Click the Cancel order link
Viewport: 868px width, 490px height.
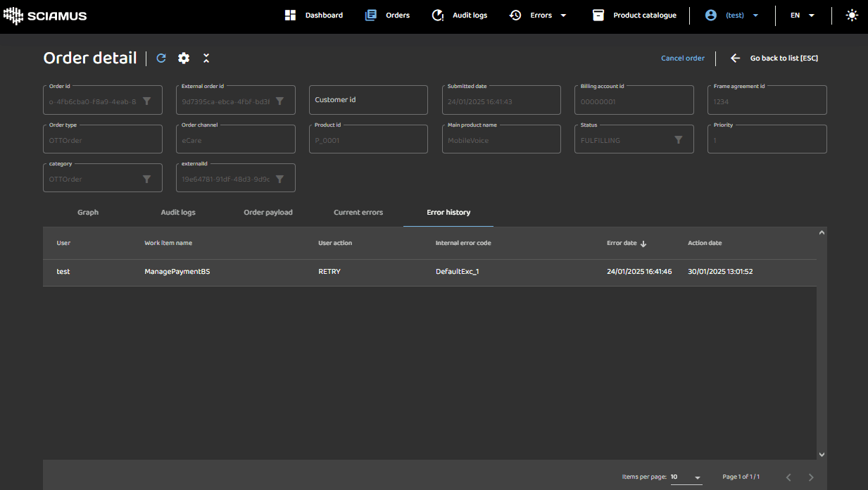point(682,58)
